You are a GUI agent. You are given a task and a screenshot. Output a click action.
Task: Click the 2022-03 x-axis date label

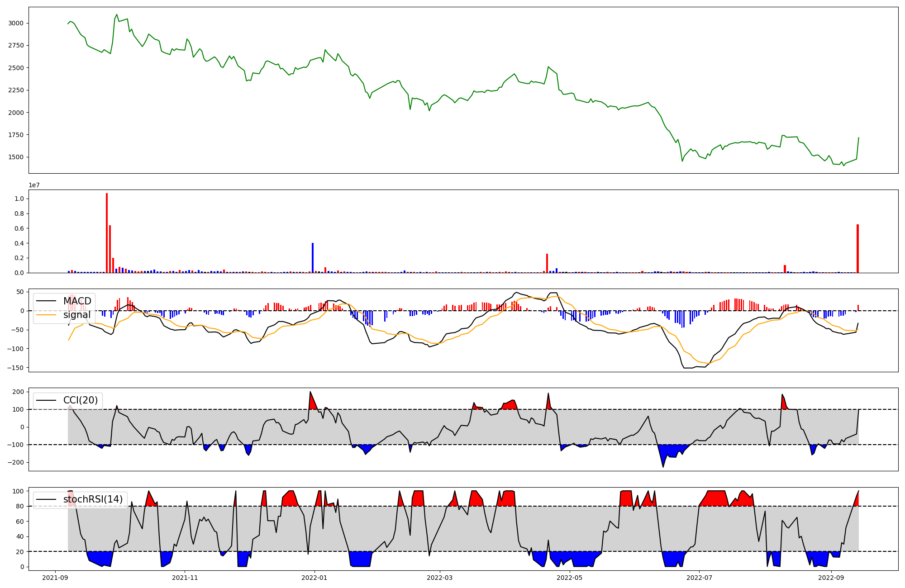(440, 578)
